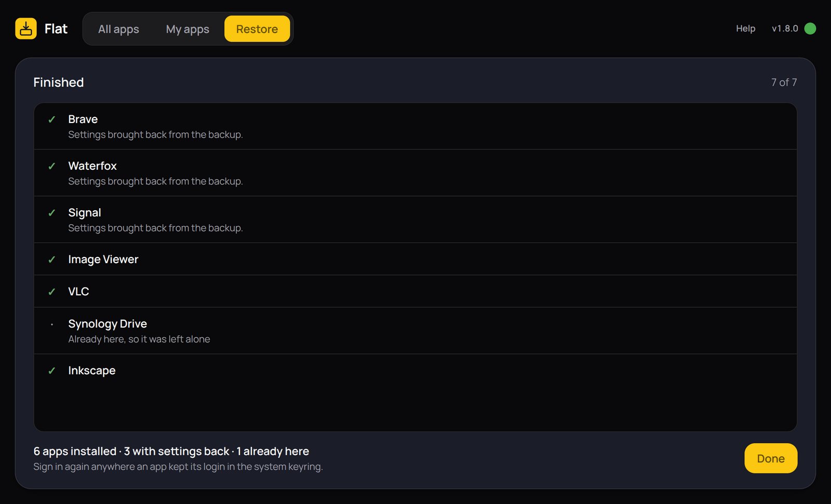Viewport: 831px width, 504px height.
Task: Click the system keyring sign-in hint
Action: click(x=178, y=467)
